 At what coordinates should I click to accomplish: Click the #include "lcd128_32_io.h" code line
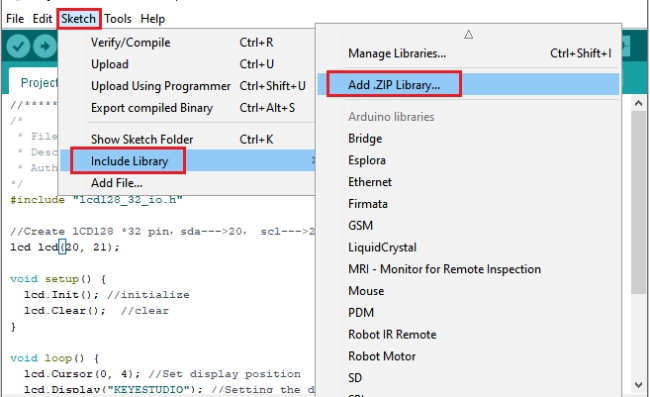pos(96,200)
